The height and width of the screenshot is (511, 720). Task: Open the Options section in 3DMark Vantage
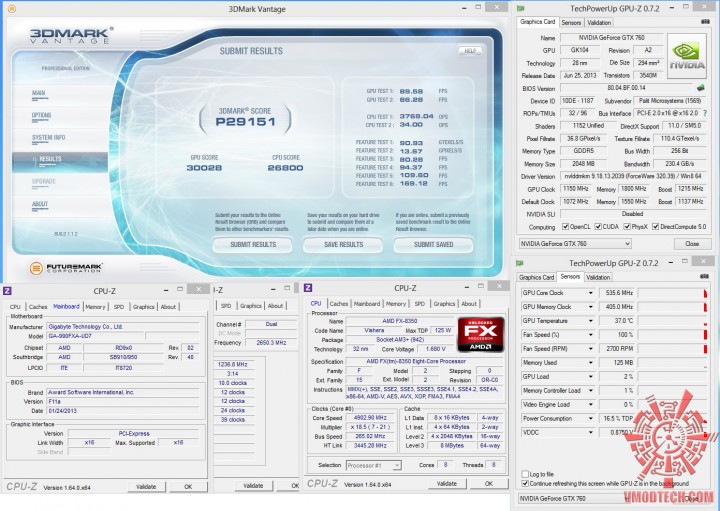coord(41,115)
